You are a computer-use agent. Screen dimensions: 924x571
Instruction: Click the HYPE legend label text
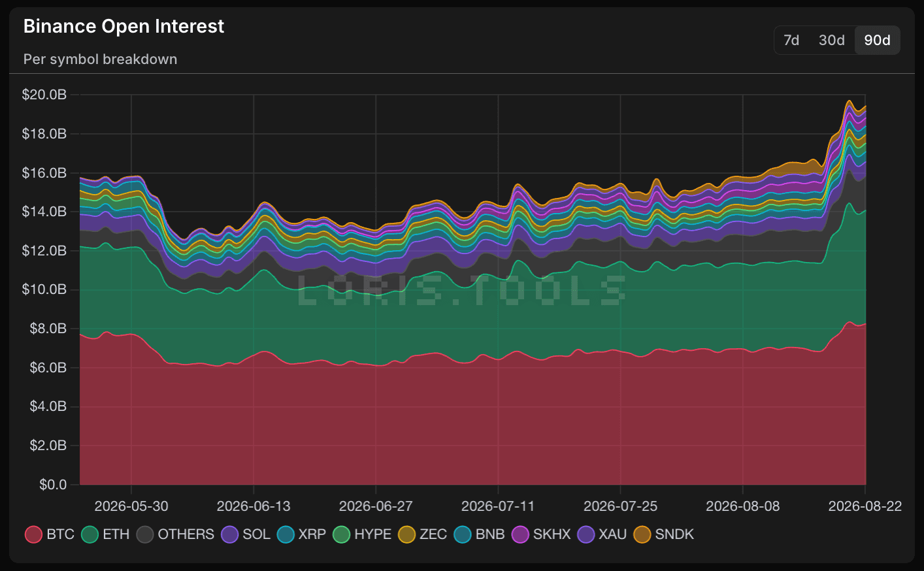click(x=372, y=534)
